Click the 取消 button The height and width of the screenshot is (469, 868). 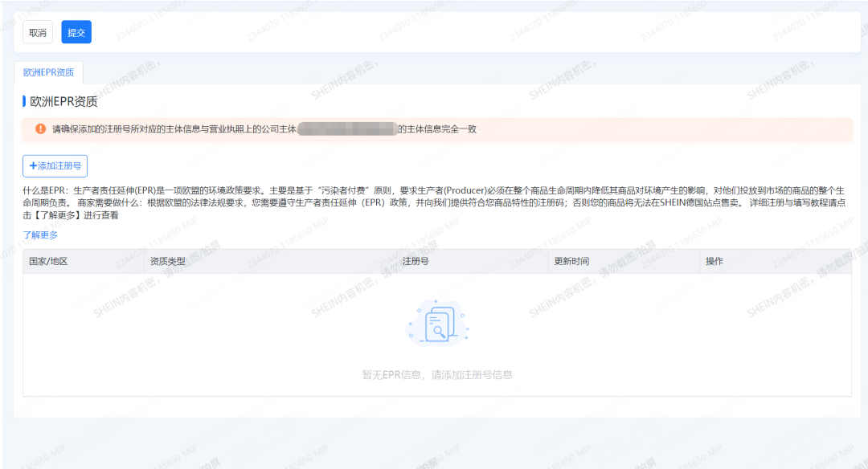(37, 32)
